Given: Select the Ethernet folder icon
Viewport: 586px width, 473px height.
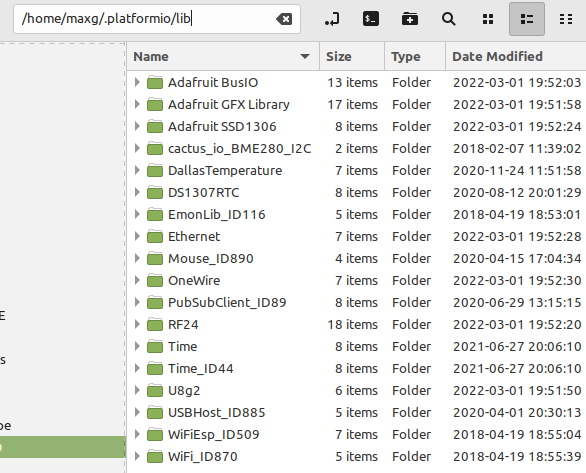Looking at the screenshot, I should (x=155, y=236).
